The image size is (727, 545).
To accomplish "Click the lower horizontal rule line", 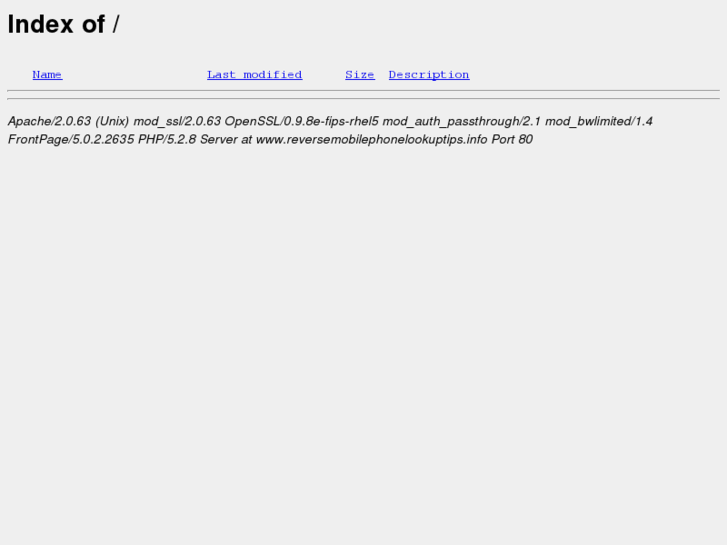I will [x=364, y=98].
